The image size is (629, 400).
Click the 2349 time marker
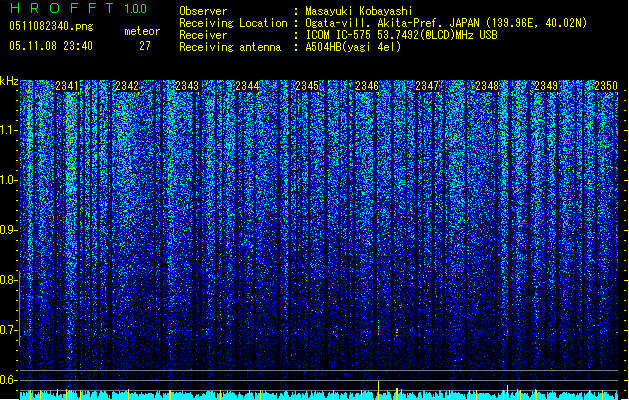pos(546,86)
